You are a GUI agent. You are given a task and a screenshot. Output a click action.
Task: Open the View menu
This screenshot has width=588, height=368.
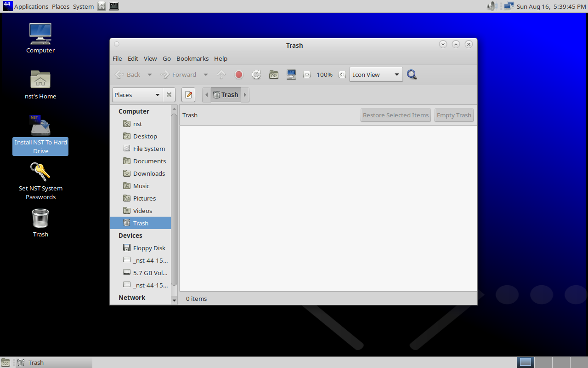click(150, 58)
